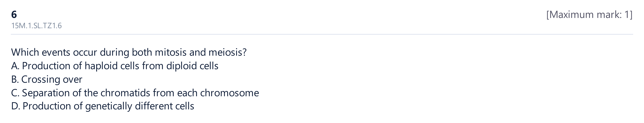
Task: Select answer D genetically different cells
Action: pos(103,106)
